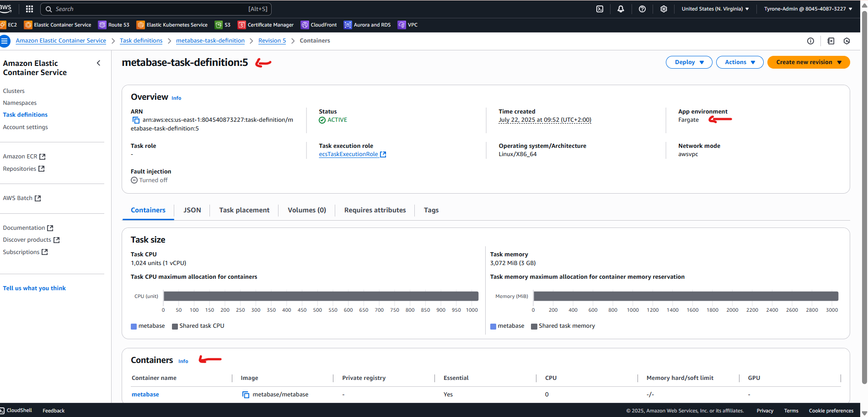Open EC2 from the favorites bar
This screenshot has height=417, width=868.
tap(9, 25)
